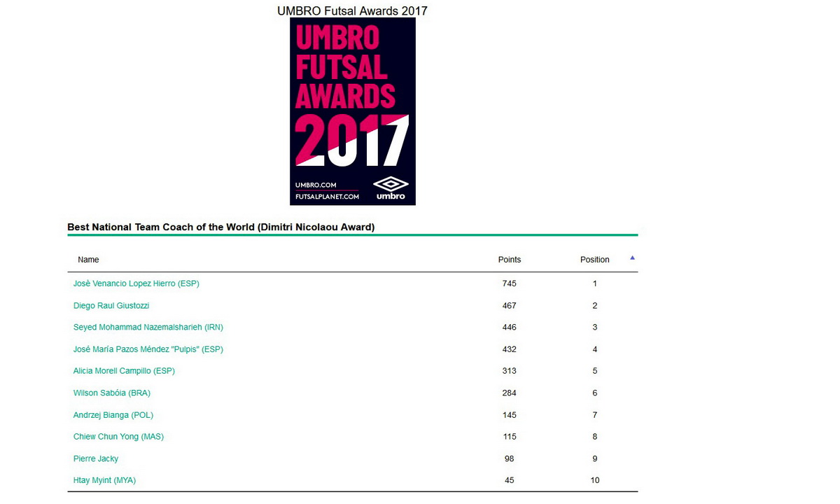Click the sort arrow icon beside Position
Viewport: 840px width, 504px height.
(x=632, y=258)
